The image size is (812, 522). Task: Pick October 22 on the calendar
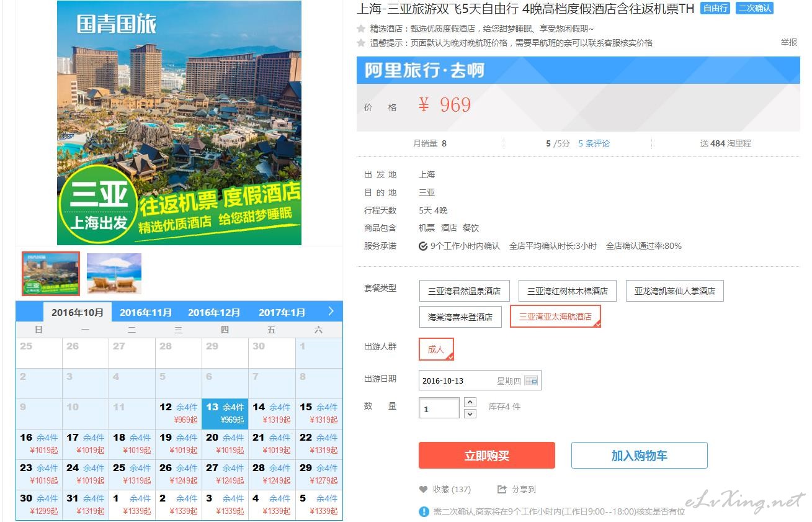point(319,444)
